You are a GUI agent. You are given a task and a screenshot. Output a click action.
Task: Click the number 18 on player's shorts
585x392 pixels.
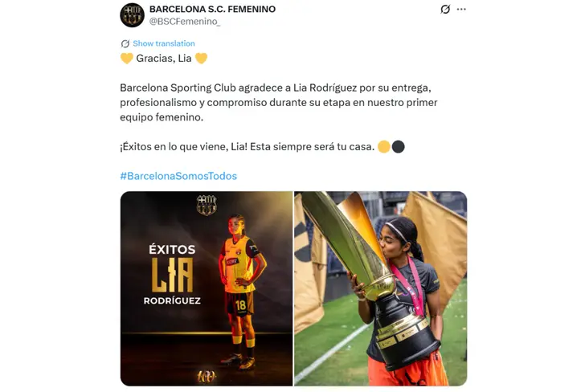[x=240, y=305]
